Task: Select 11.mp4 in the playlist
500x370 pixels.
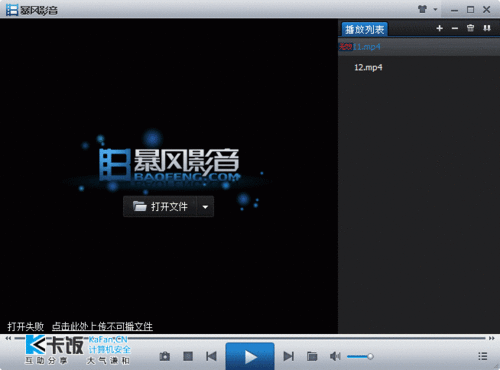Action: click(419, 47)
